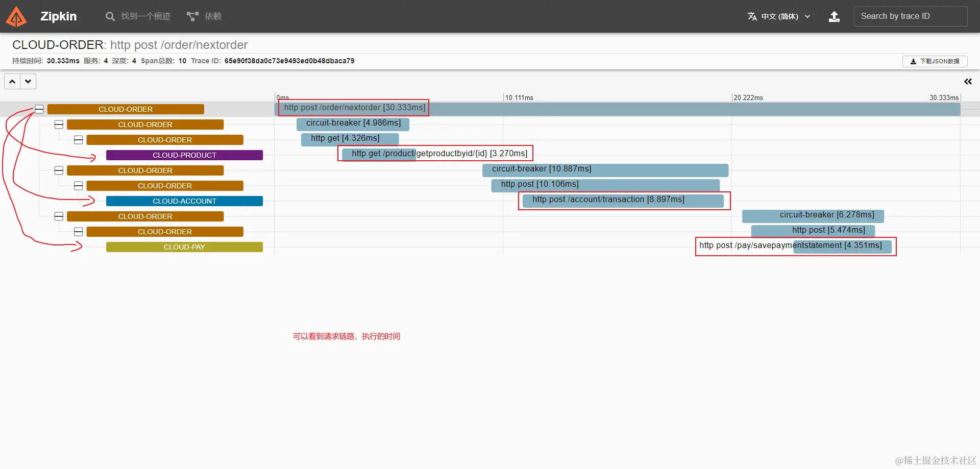Select the circuit-breaker 6.278ms span bar
The height and width of the screenshot is (469, 980).
[x=813, y=216]
